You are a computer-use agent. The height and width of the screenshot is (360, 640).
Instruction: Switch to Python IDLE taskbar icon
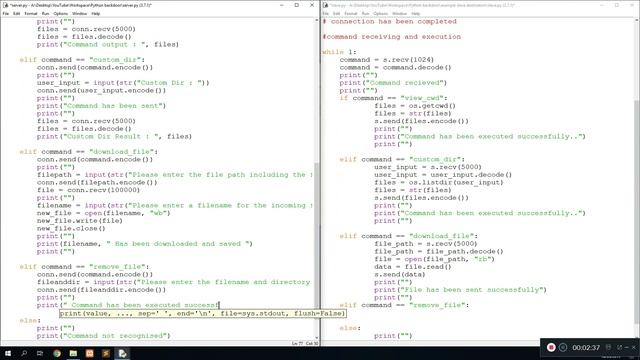point(122,353)
